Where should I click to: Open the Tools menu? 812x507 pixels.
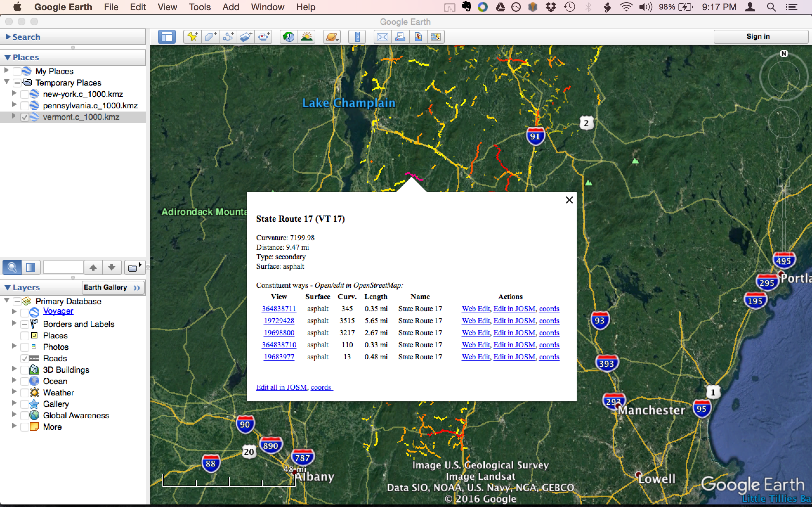click(199, 7)
